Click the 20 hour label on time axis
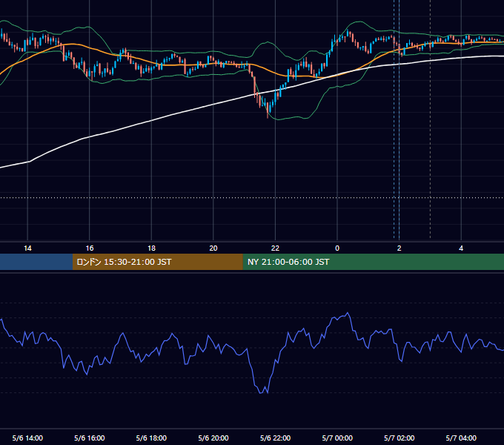 [x=213, y=248]
